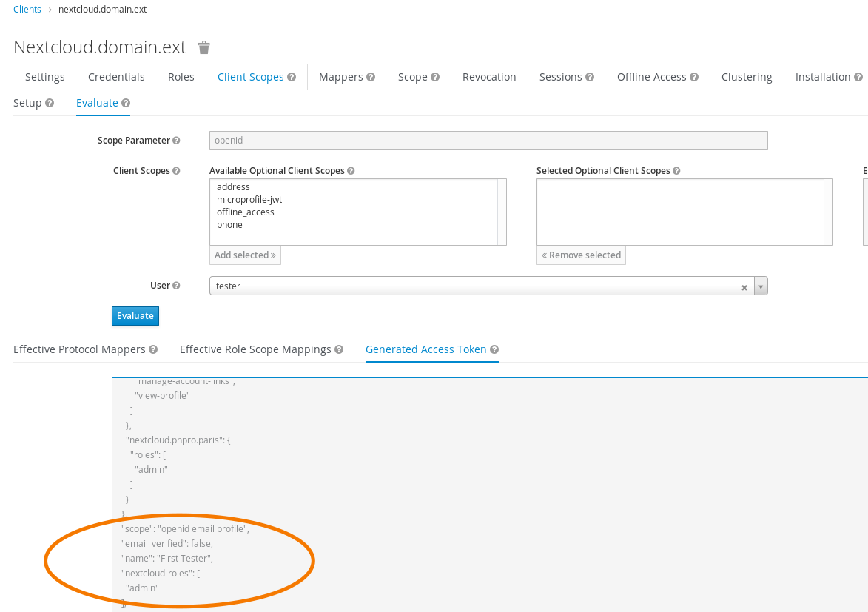Viewport: 868px width, 612px height.
Task: Open the Credentials tab
Action: pyautogui.click(x=116, y=76)
